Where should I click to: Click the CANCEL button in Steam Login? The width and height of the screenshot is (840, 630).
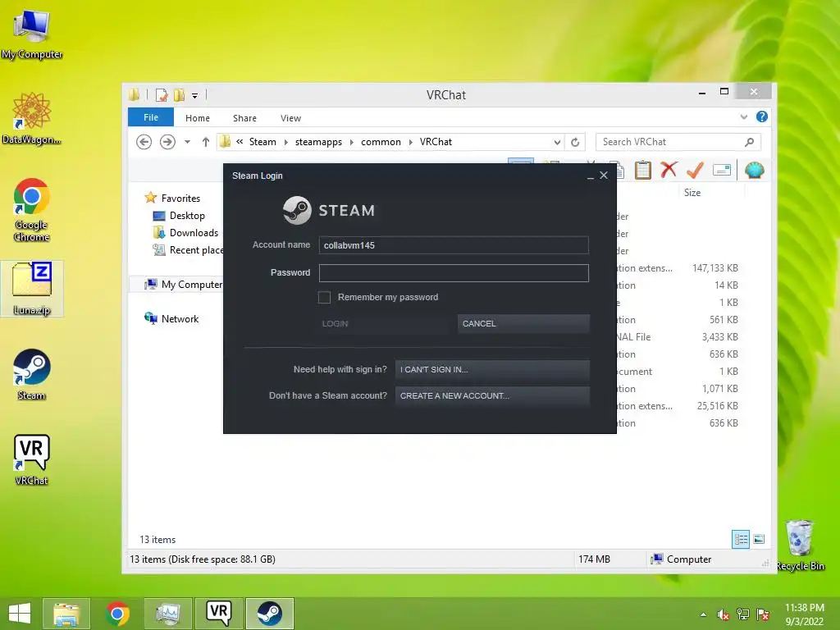(523, 323)
